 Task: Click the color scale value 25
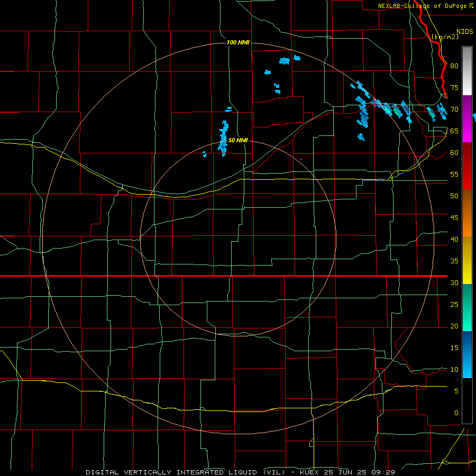pos(454,305)
